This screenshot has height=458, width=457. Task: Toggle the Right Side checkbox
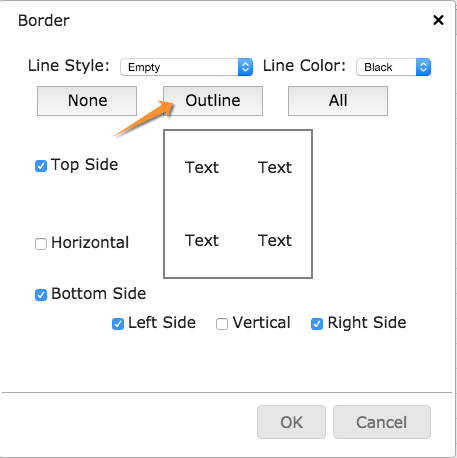(x=317, y=324)
